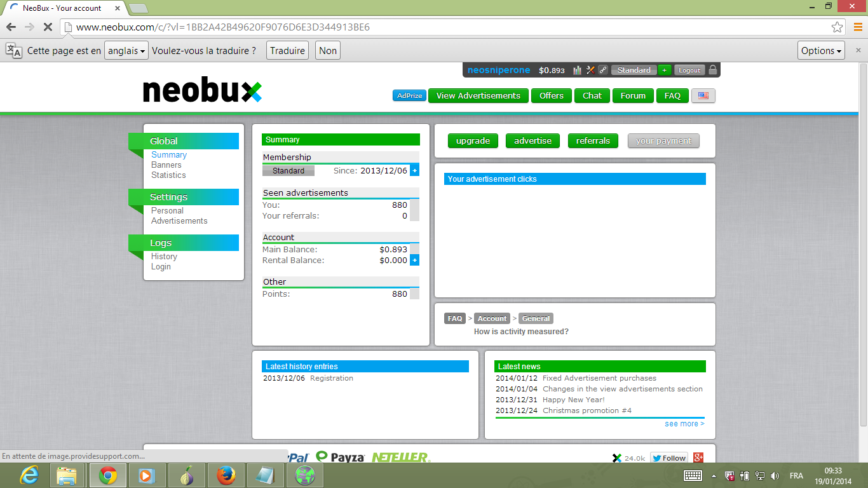Open Statistics in Global sidebar
Screen dimensions: 868x488
168,175
